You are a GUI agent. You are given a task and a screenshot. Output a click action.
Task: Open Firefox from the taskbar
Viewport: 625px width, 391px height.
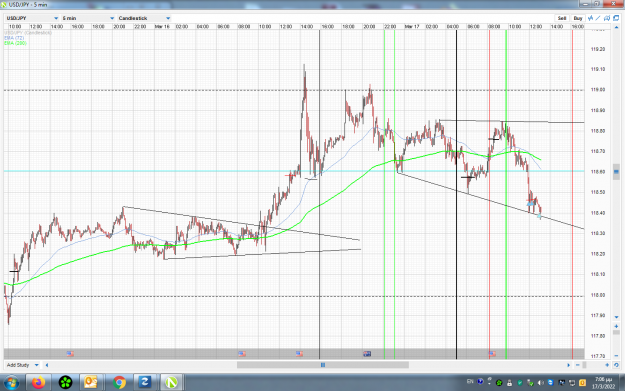(x=38, y=383)
